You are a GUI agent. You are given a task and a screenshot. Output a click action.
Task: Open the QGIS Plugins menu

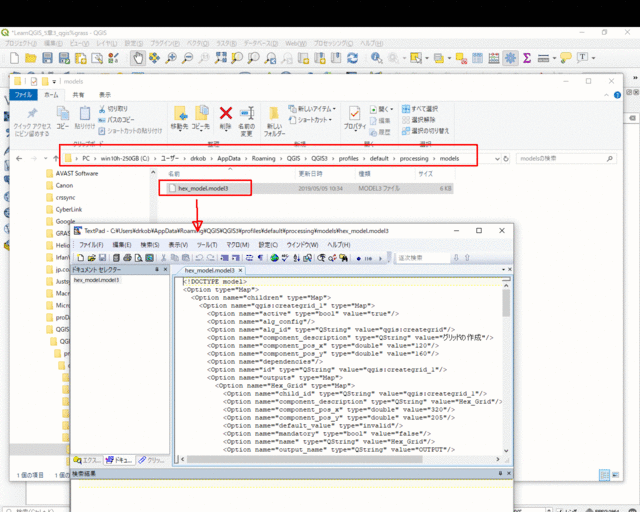(165, 43)
